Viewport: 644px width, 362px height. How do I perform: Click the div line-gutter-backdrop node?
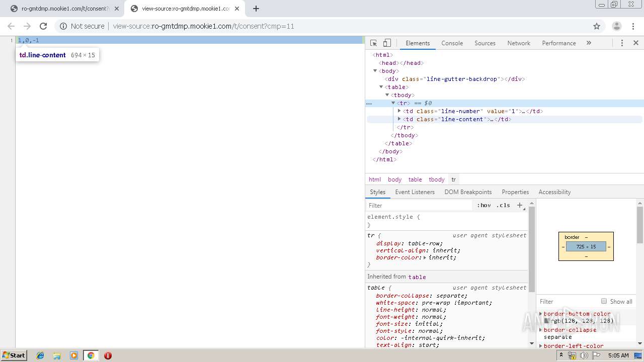(x=455, y=79)
